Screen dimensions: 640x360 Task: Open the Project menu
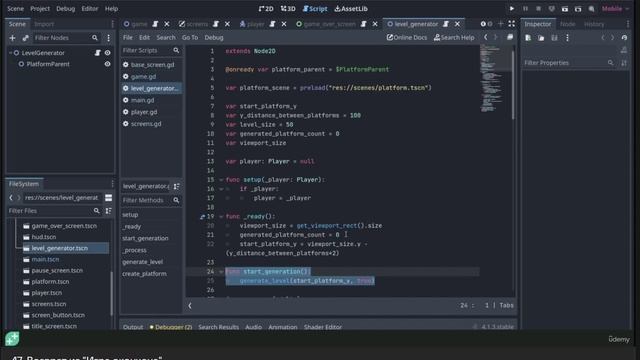(x=40, y=9)
